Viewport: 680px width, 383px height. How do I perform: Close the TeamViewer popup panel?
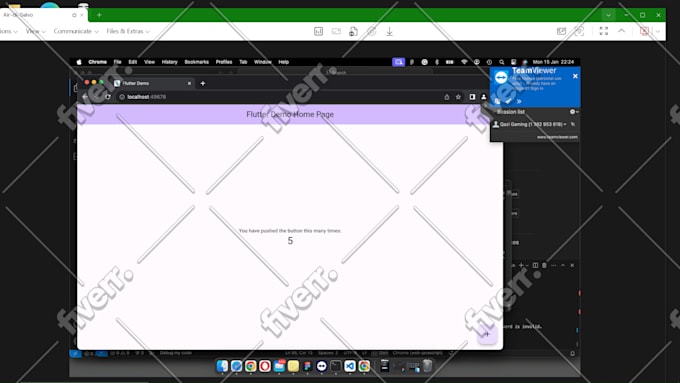(x=575, y=76)
